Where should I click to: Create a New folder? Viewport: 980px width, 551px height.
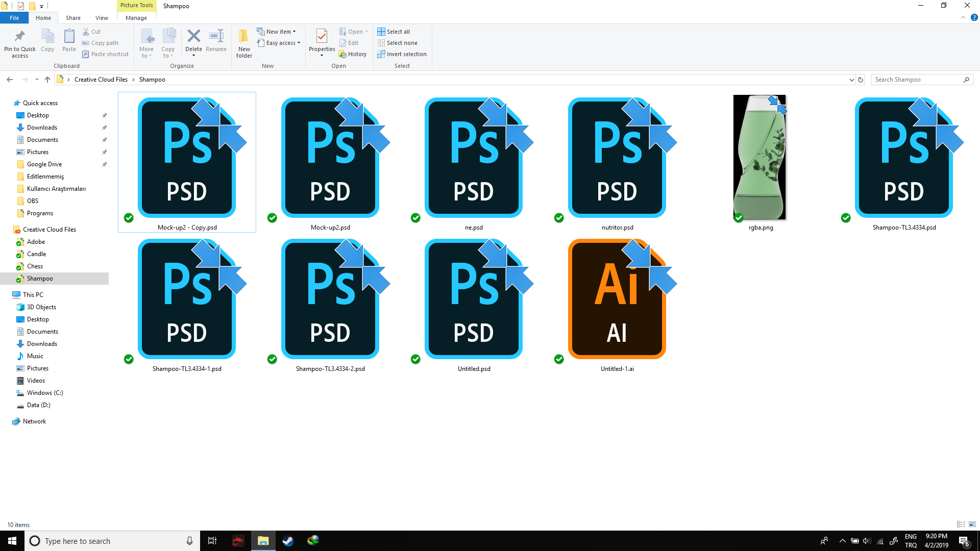coord(244,43)
